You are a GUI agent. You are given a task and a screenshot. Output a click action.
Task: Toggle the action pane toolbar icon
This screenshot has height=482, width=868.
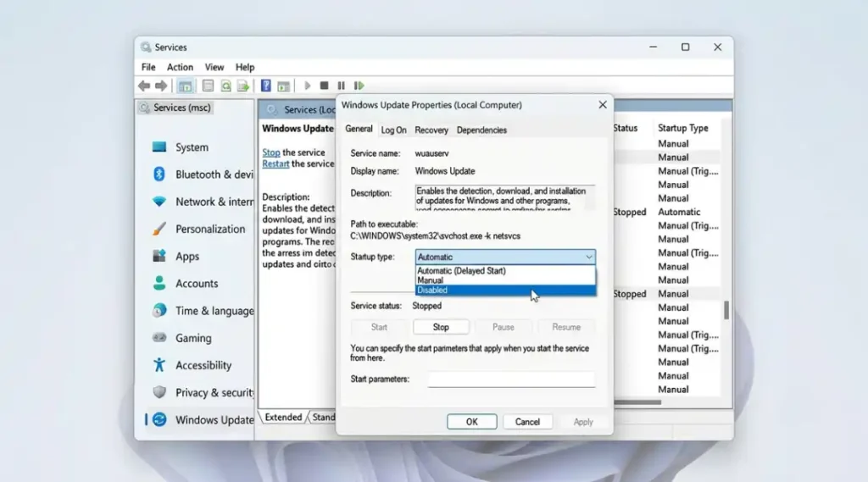point(283,86)
